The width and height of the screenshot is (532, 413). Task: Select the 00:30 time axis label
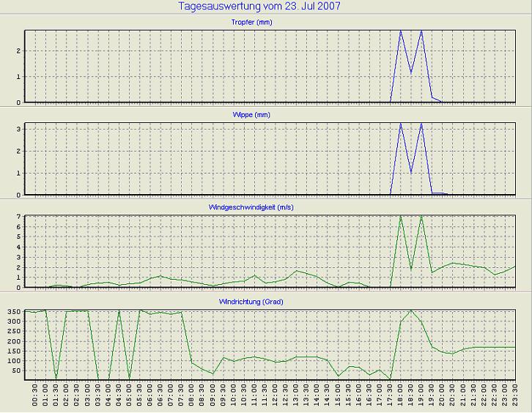pyautogui.click(x=36, y=398)
